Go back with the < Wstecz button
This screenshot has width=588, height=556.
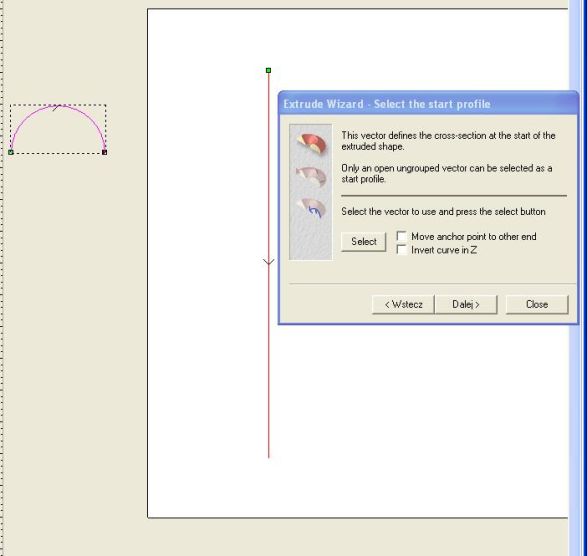pos(403,304)
